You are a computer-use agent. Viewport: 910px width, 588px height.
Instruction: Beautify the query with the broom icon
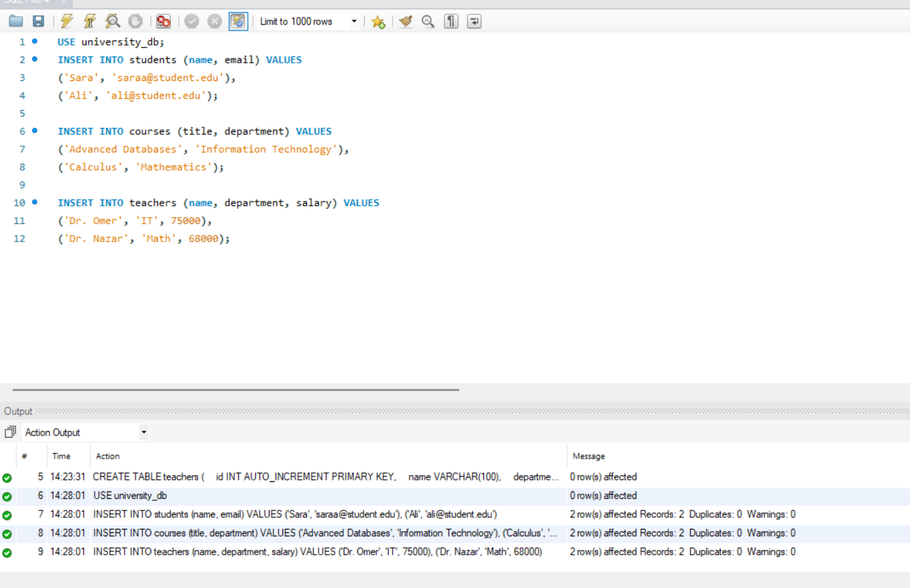406,21
